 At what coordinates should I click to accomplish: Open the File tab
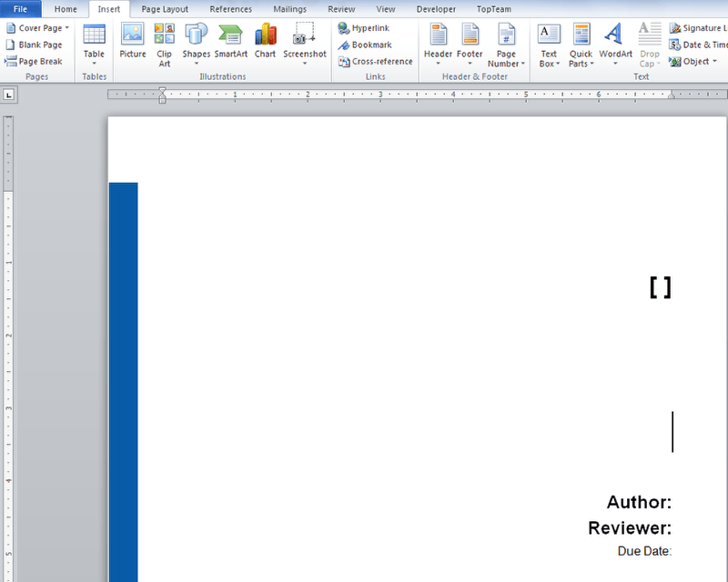click(20, 9)
